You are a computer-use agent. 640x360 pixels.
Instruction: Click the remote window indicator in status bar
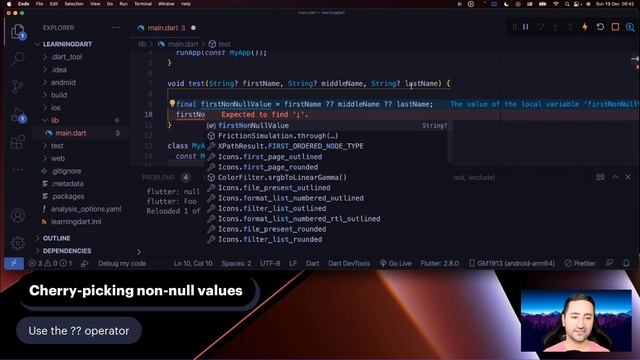coord(13,263)
